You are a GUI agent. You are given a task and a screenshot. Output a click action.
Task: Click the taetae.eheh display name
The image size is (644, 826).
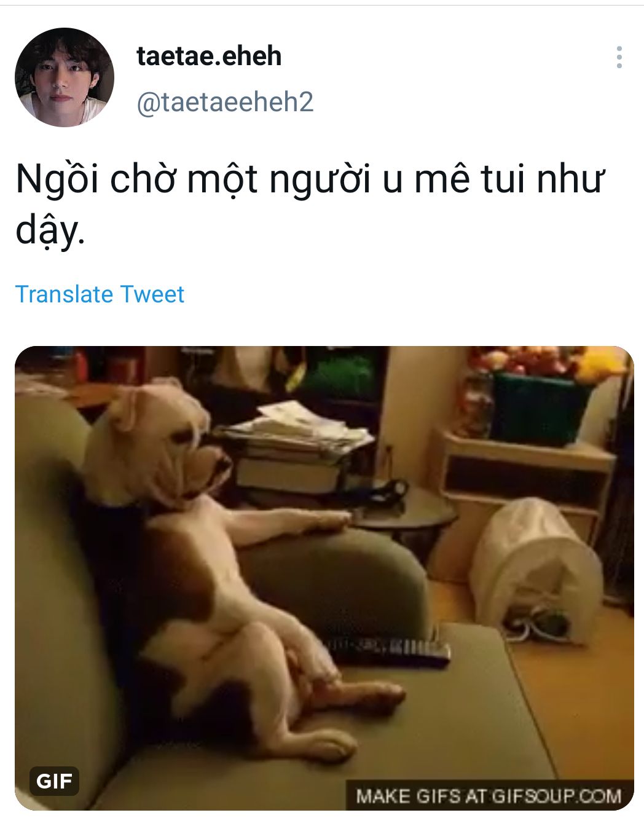point(209,57)
